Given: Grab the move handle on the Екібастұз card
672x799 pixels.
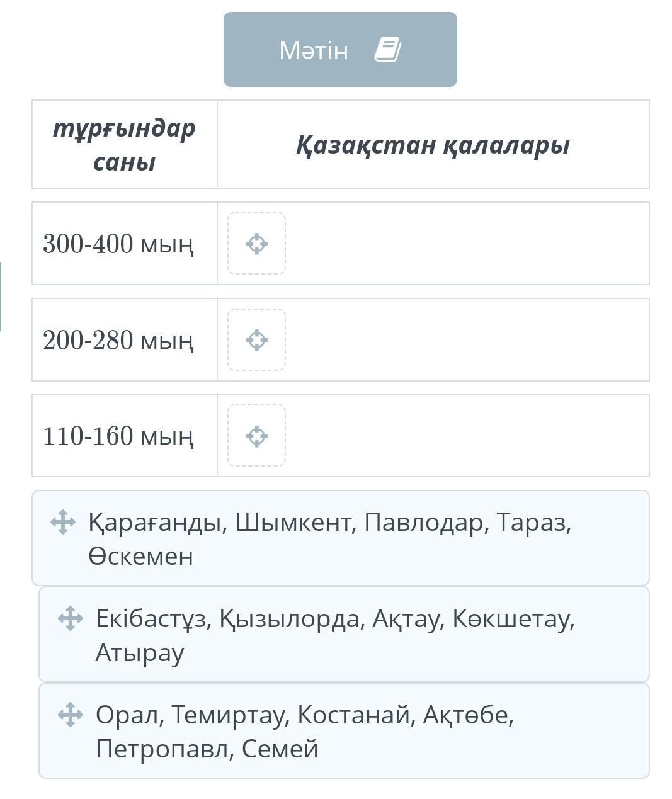Looking at the screenshot, I should coord(70,618).
